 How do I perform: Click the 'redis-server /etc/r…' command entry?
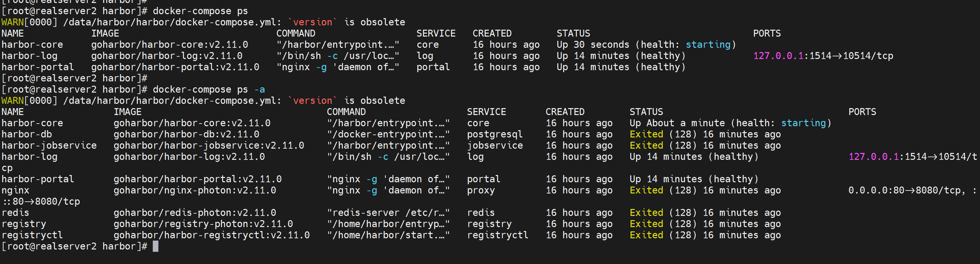click(388, 213)
